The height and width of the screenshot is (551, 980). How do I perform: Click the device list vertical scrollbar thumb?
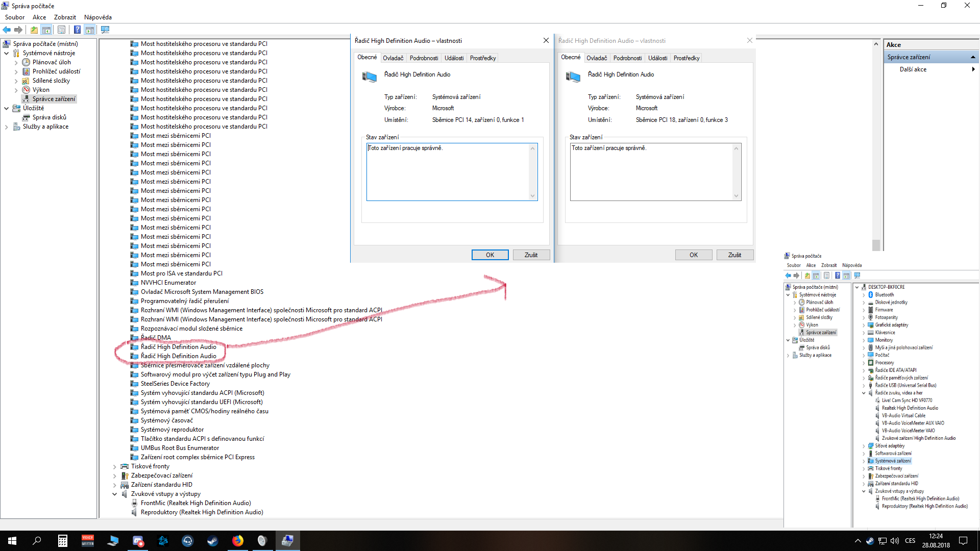click(876, 245)
